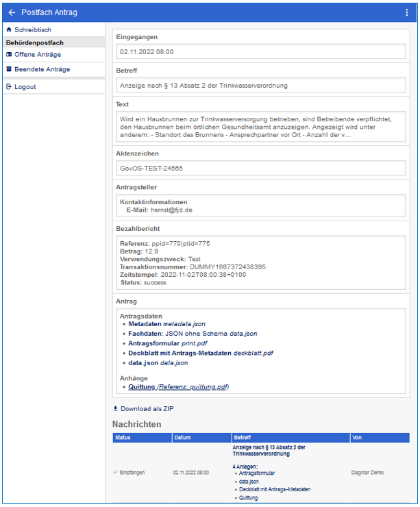Click the back arrow in header
The image size is (420, 507).
(12, 12)
